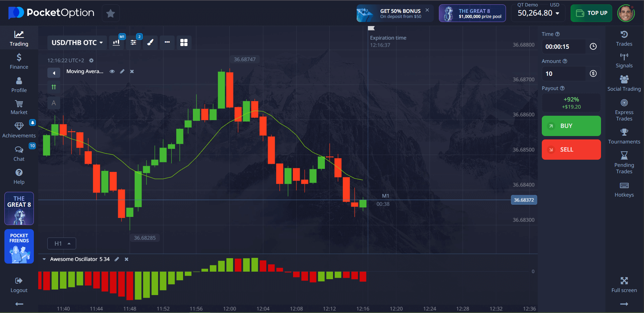The image size is (644, 313).
Task: Open the chart type selector icon
Action: [x=116, y=43]
